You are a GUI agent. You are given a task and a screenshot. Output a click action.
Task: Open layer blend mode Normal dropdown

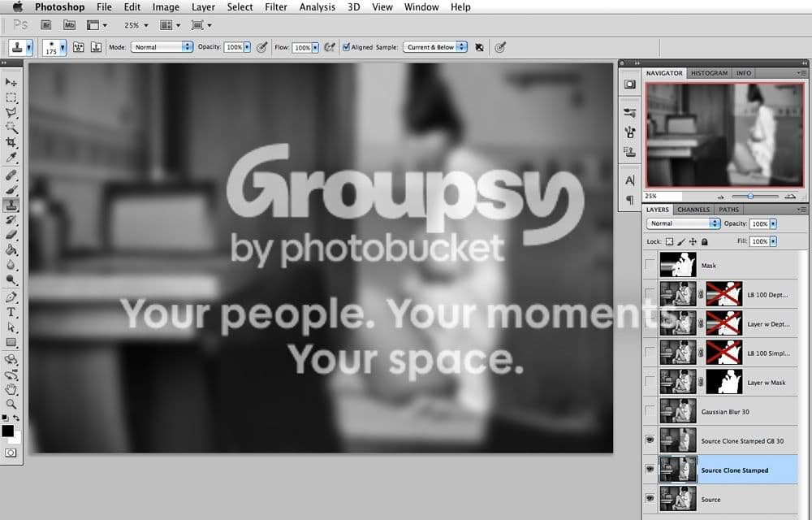click(683, 223)
